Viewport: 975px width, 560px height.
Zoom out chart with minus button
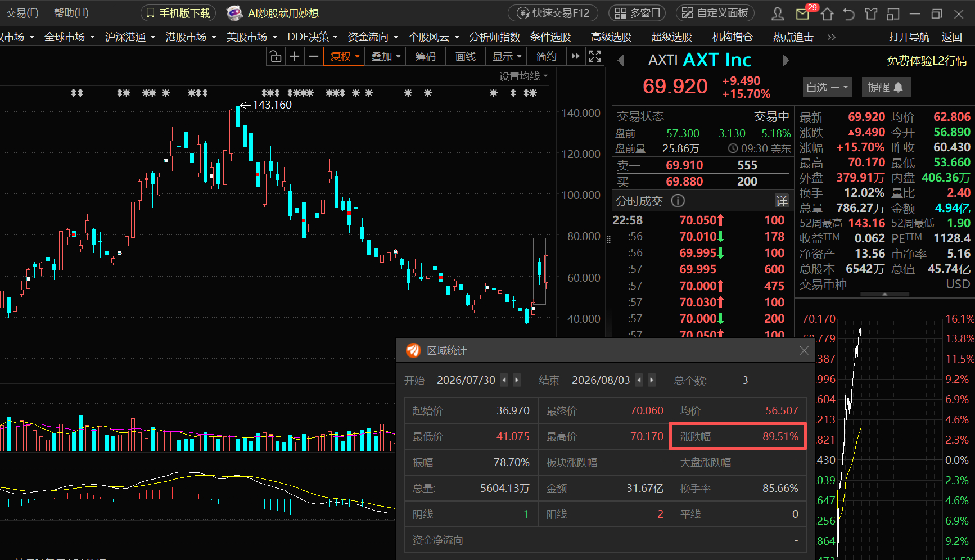pos(314,56)
